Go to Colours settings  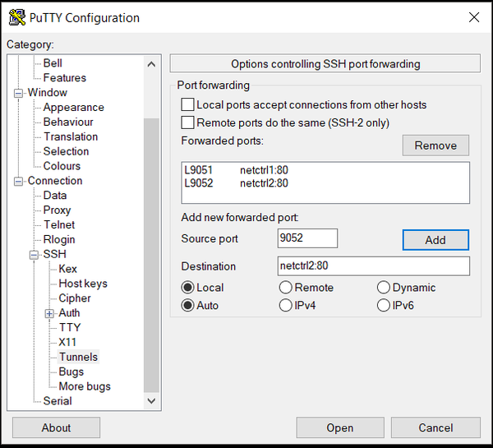point(62,166)
